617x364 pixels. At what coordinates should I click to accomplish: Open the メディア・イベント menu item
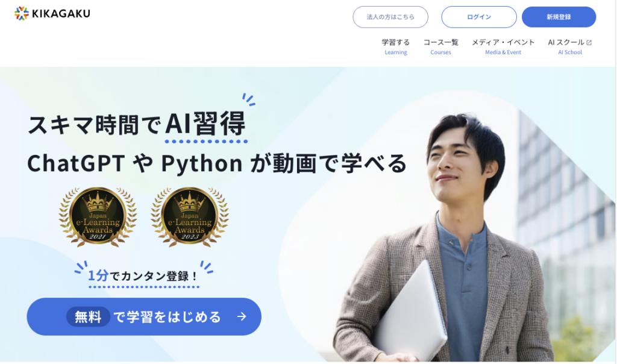tap(503, 43)
